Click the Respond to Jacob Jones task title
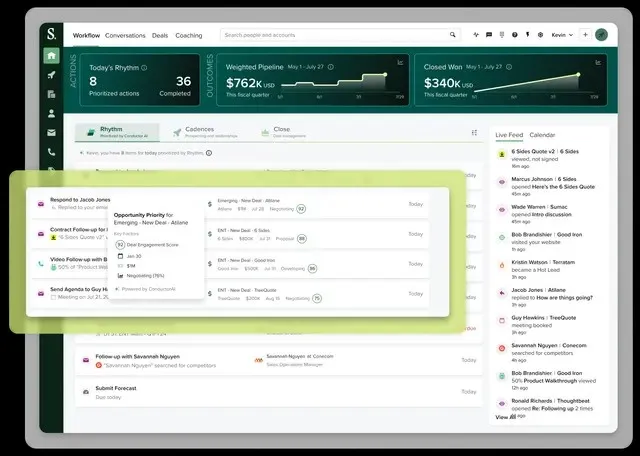640x456 pixels. (x=80, y=200)
